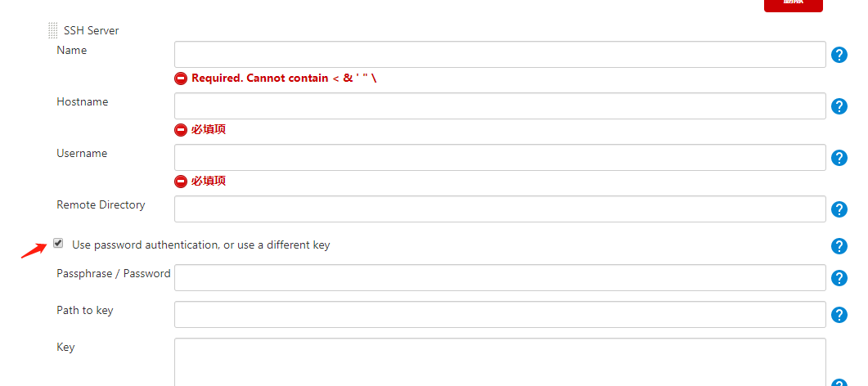Focus the Passphrase / Password field
The height and width of the screenshot is (386, 868).
499,278
